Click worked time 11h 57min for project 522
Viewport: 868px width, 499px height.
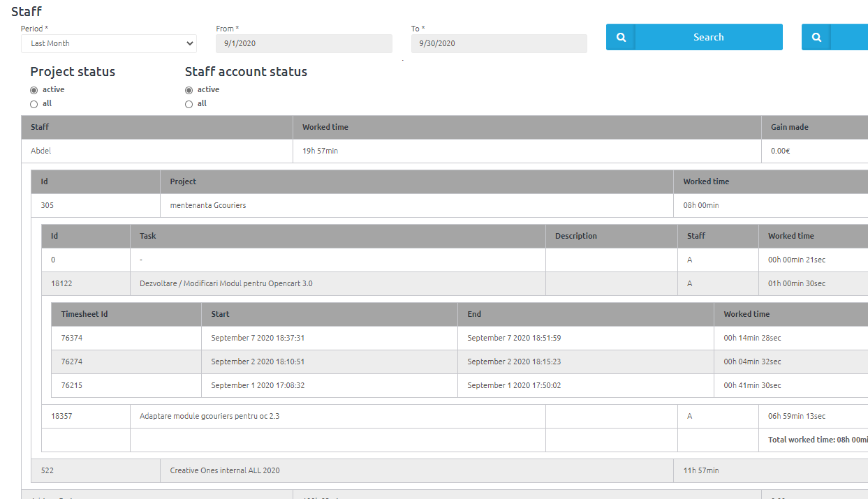point(700,470)
